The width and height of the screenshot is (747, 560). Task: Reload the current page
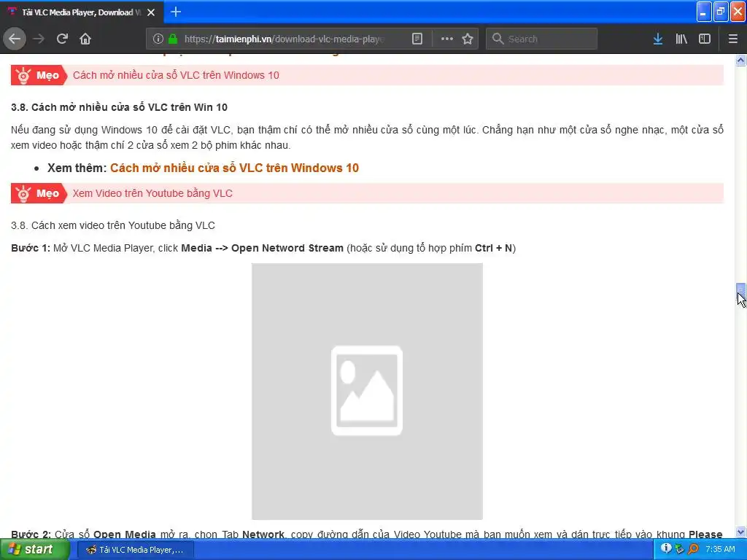click(x=62, y=39)
